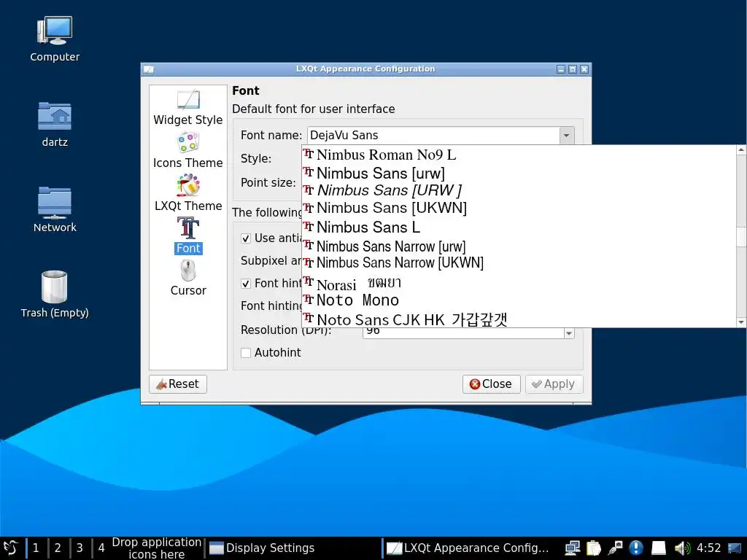
Task: Choose Nimbus Sans Narrow [urw] font
Action: click(x=519, y=246)
